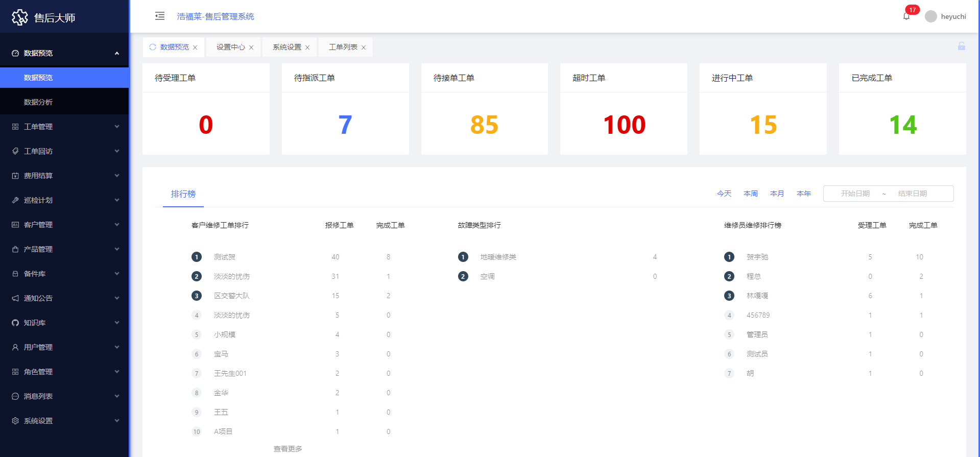The width and height of the screenshot is (980, 457).
Task: Open the notification bell with 17 badge
Action: click(x=906, y=16)
